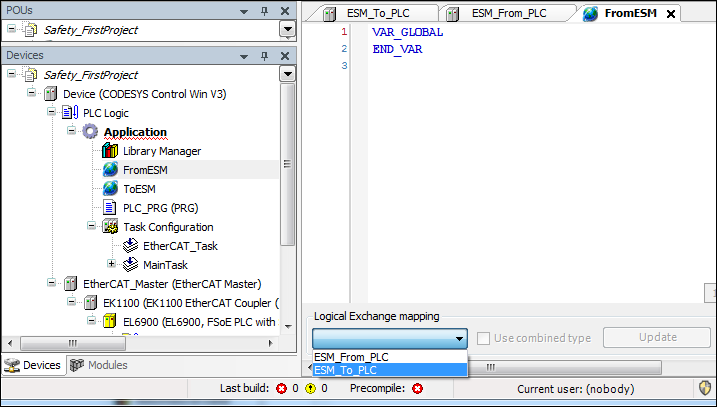Collapse the EtherCAT_Master node

point(51,283)
